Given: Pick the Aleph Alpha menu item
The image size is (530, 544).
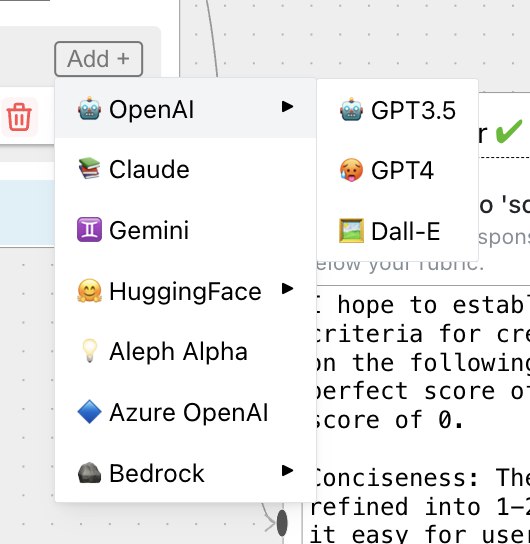Looking at the screenshot, I should coord(186,351).
